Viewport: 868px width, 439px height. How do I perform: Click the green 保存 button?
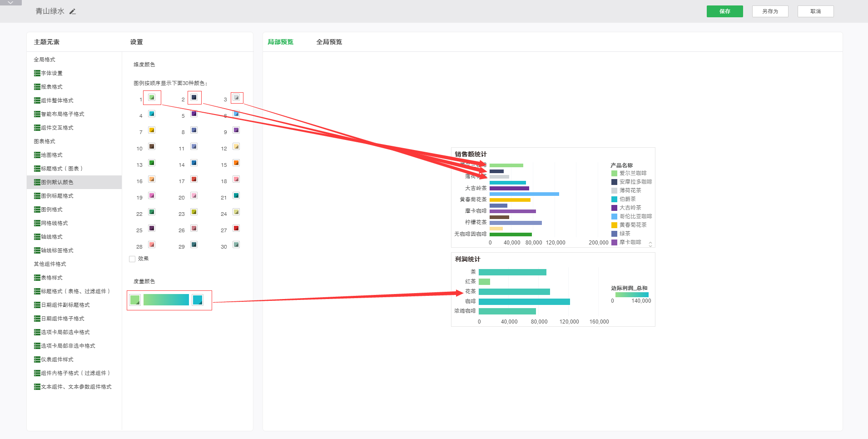click(724, 11)
